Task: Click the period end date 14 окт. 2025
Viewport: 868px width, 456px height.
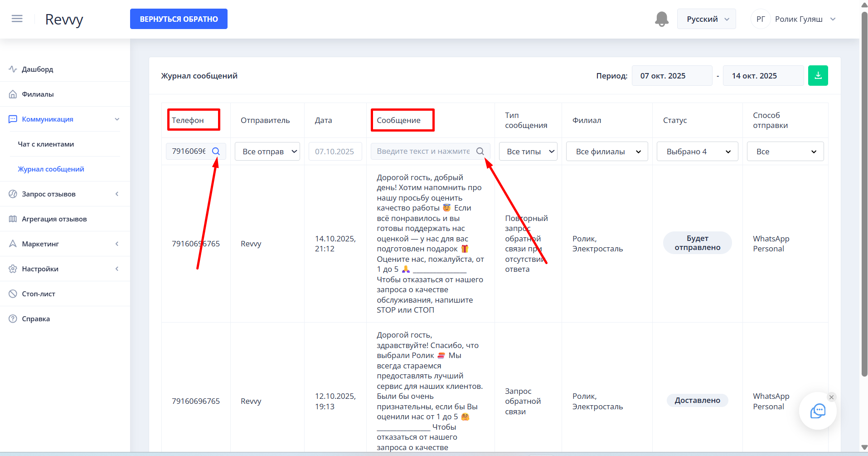Action: 763,76
